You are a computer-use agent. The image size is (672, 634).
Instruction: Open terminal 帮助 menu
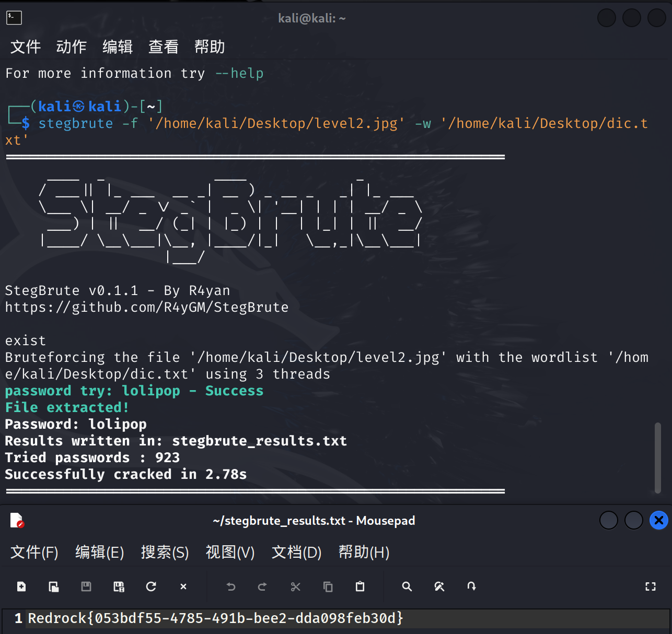click(210, 46)
